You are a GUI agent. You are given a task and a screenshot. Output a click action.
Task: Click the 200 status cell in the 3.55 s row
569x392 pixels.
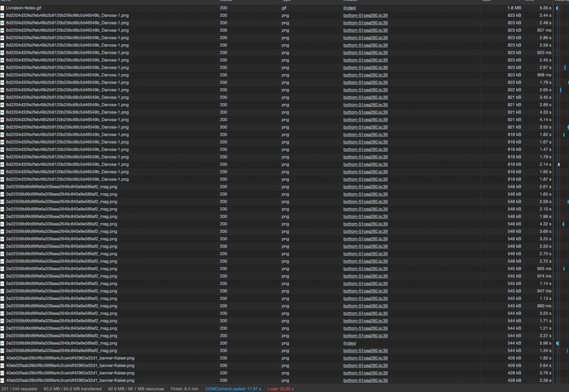coord(223,127)
